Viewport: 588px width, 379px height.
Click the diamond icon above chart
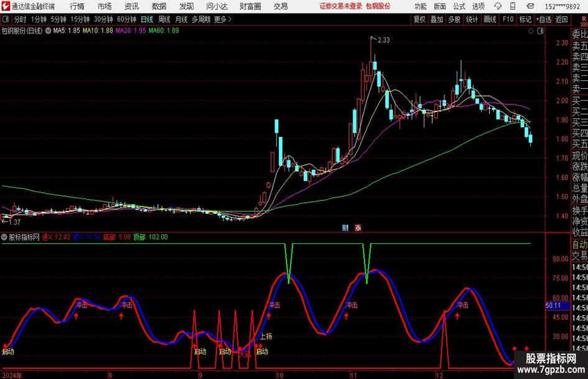click(x=531, y=31)
